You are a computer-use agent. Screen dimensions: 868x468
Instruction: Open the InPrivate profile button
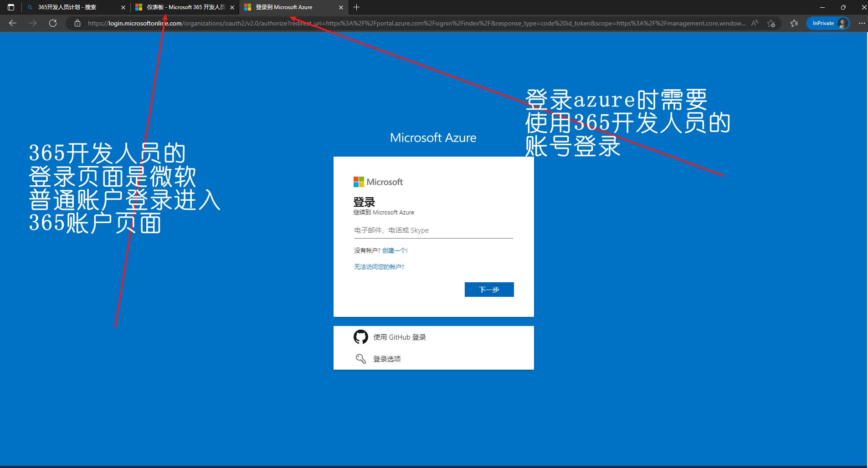(828, 23)
